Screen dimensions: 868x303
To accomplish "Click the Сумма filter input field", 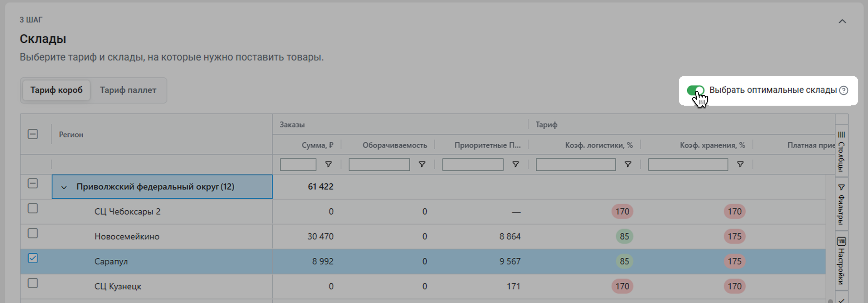I will [298, 165].
